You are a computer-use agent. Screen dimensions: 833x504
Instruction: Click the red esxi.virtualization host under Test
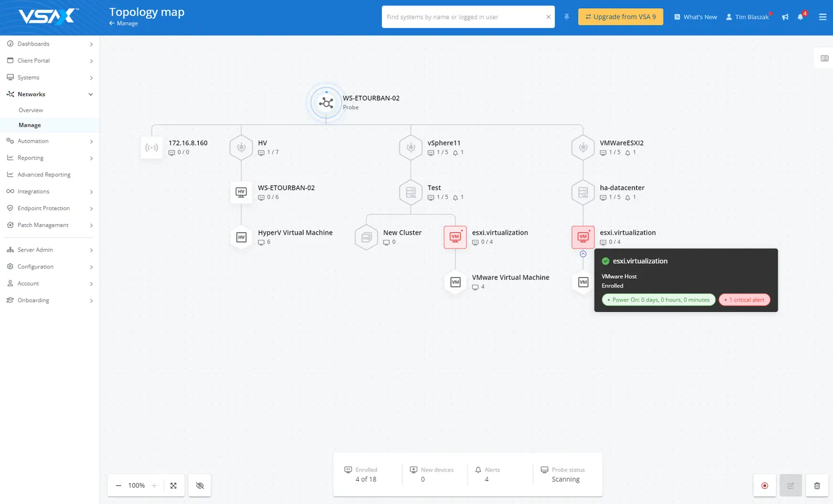pyautogui.click(x=455, y=237)
